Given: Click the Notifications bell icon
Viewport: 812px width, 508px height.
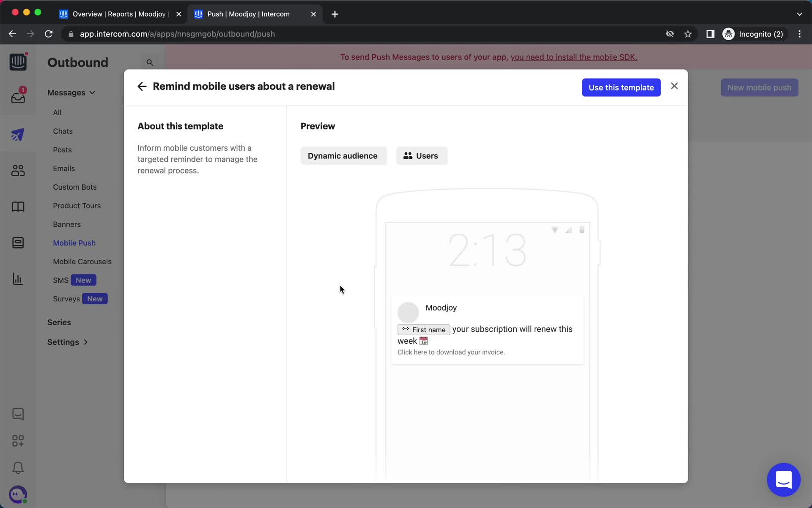Looking at the screenshot, I should 17,468.
